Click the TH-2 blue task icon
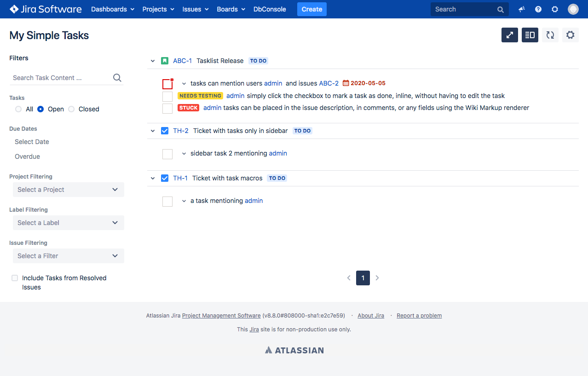 click(x=165, y=131)
